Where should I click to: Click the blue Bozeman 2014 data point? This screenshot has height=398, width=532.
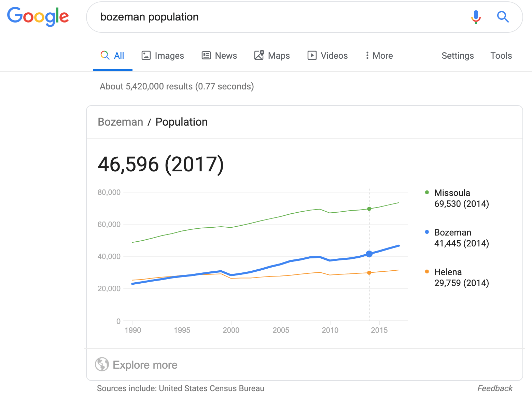[369, 254]
